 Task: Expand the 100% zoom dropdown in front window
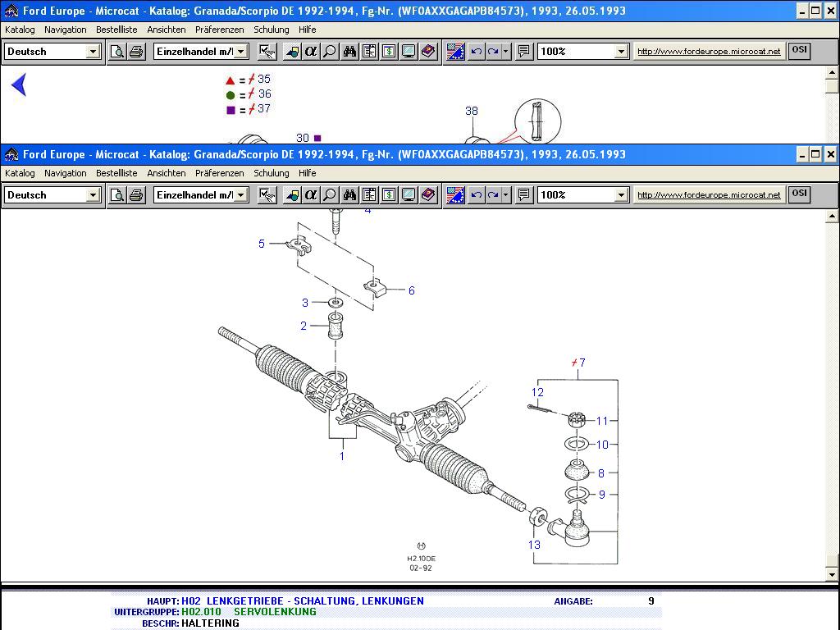pyautogui.click(x=621, y=195)
